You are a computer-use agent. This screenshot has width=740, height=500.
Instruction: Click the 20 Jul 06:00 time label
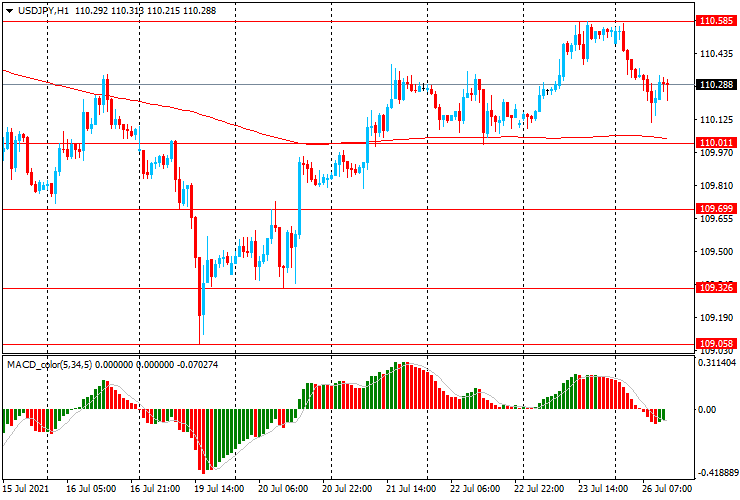pos(283,488)
